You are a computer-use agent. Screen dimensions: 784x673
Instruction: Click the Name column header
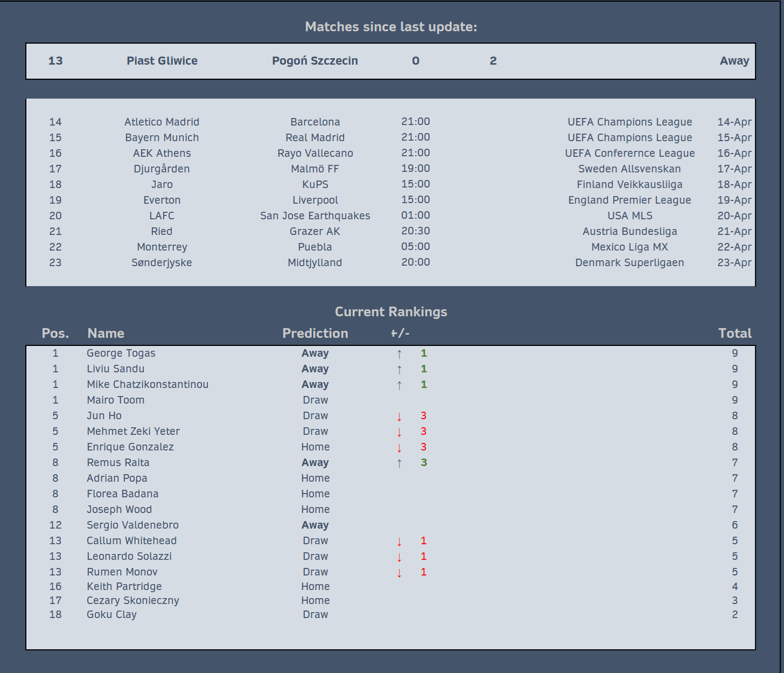click(x=106, y=334)
